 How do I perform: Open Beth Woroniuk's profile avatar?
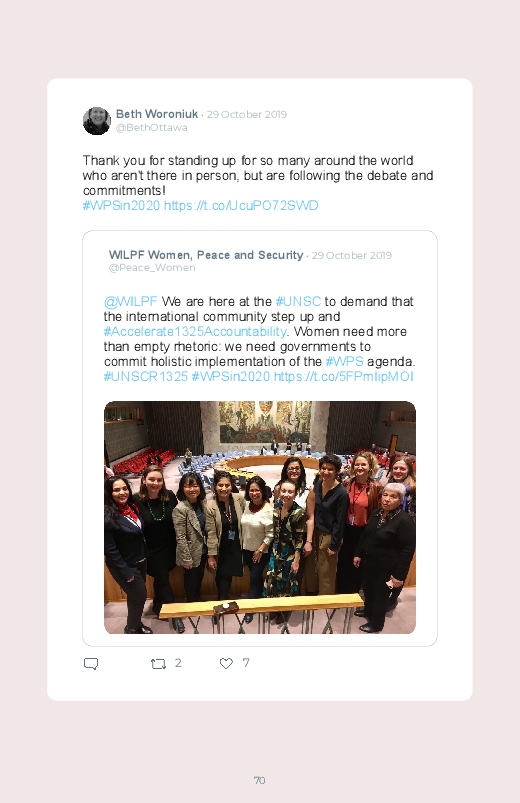pyautogui.click(x=97, y=121)
